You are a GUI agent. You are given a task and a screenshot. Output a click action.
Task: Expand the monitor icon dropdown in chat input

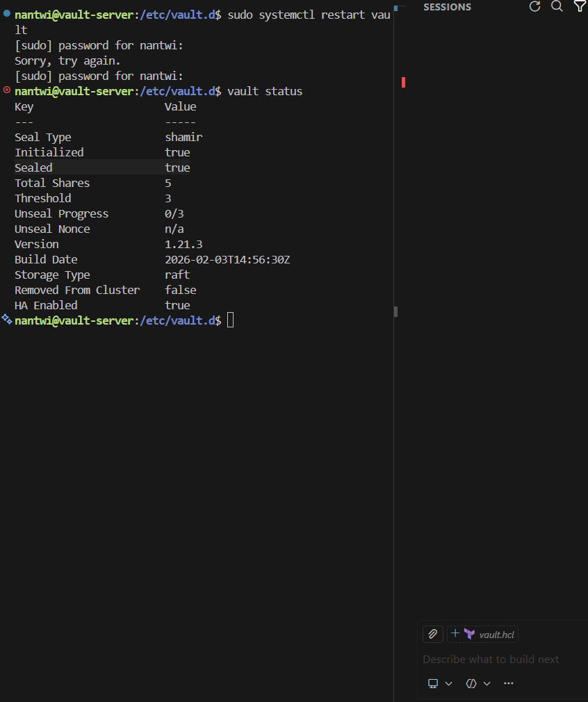[x=440, y=683]
